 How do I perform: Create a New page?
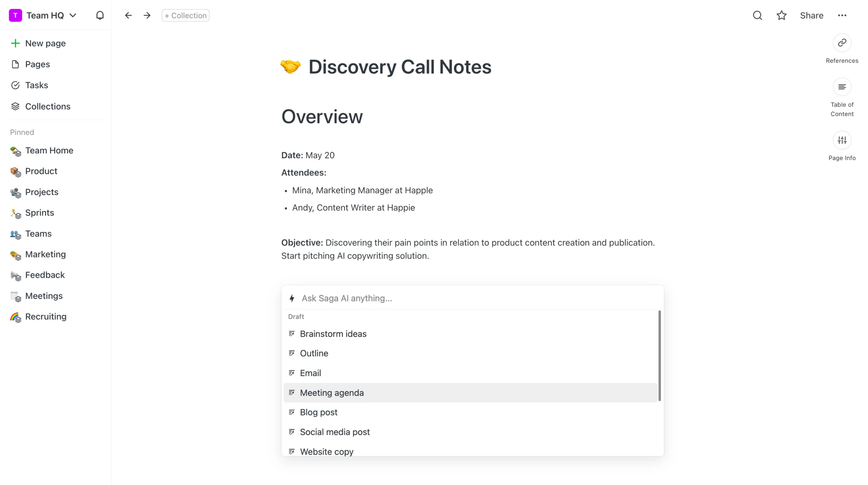(x=45, y=43)
